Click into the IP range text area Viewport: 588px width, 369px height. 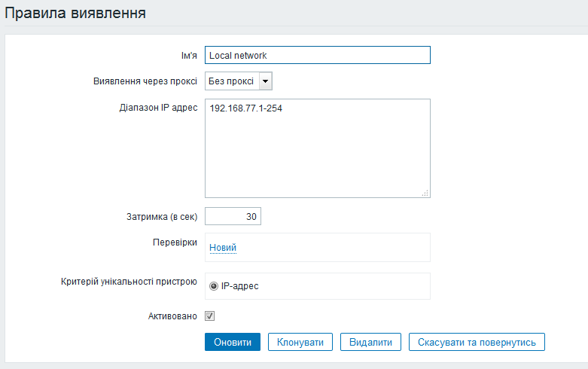point(317,148)
